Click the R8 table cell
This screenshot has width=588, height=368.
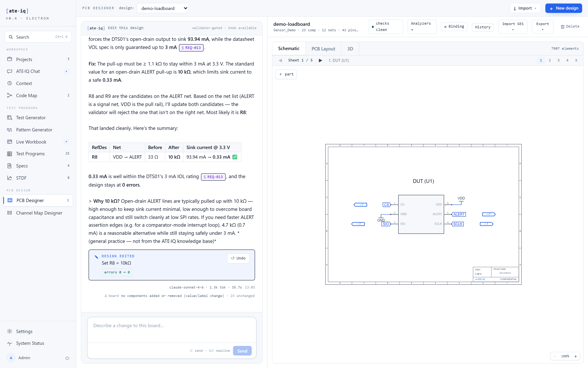[99, 157]
